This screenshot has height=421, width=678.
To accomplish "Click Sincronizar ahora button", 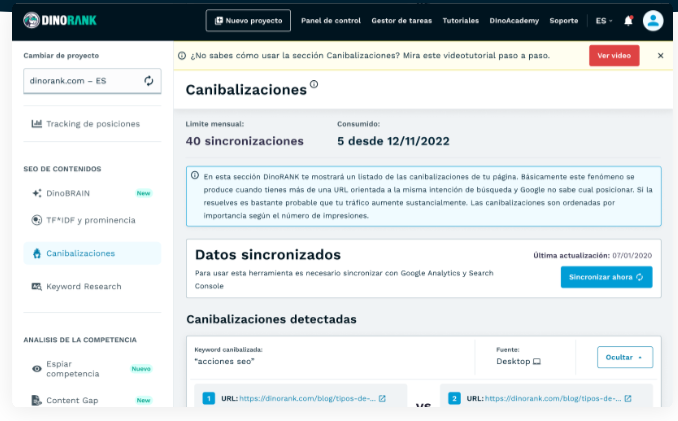I will point(607,277).
